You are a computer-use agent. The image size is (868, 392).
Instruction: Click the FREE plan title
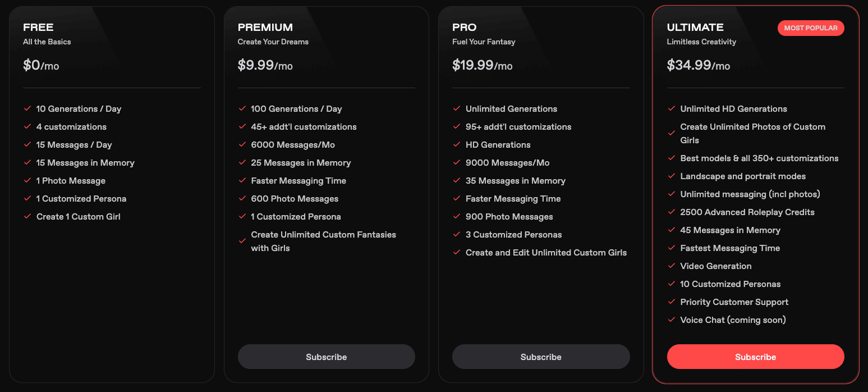coord(38,28)
